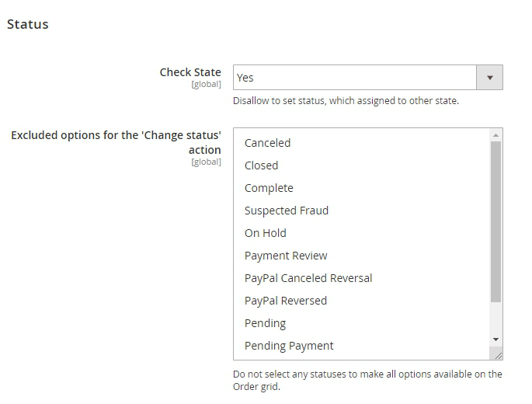This screenshot has height=404, width=532.
Task: Click the list scrollbar up arrow
Action: 496,135
